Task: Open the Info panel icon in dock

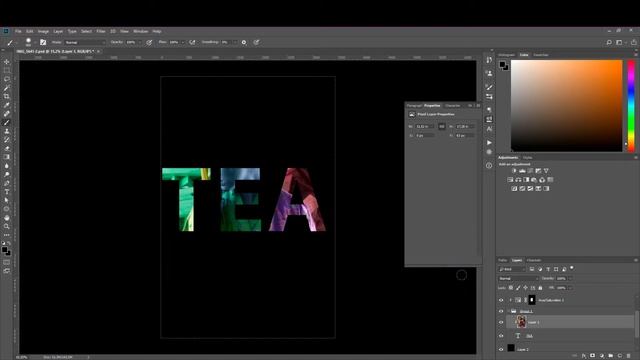Action: click(489, 165)
